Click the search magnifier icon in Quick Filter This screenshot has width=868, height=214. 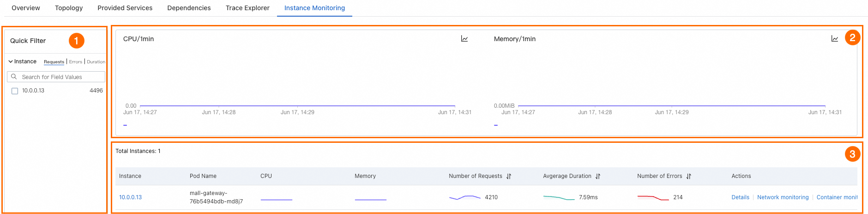(14, 77)
